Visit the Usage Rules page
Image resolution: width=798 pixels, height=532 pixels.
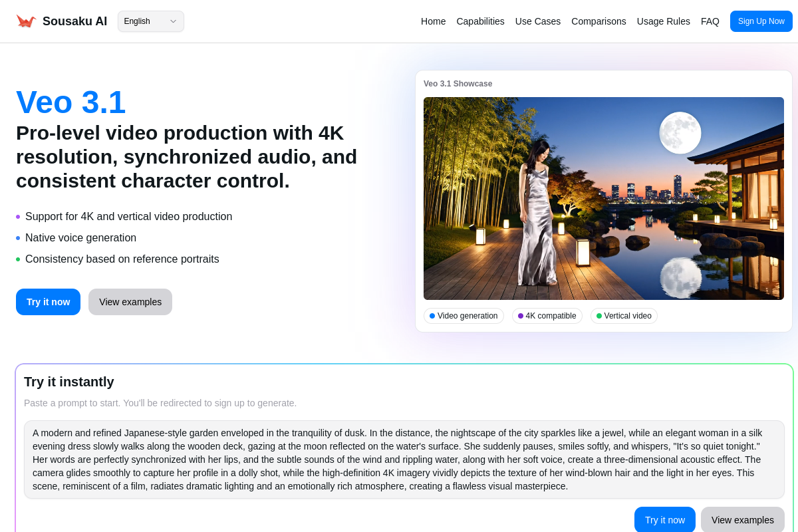[663, 21]
